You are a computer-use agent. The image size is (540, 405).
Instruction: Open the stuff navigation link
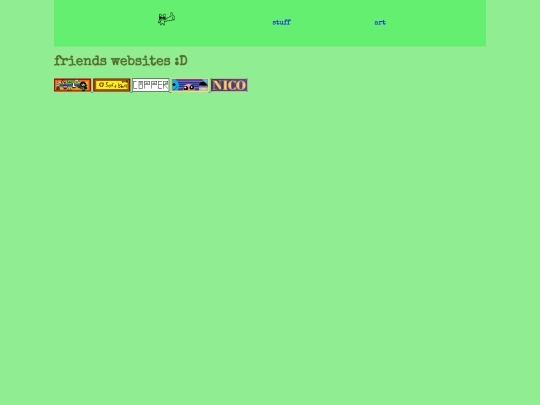(281, 22)
